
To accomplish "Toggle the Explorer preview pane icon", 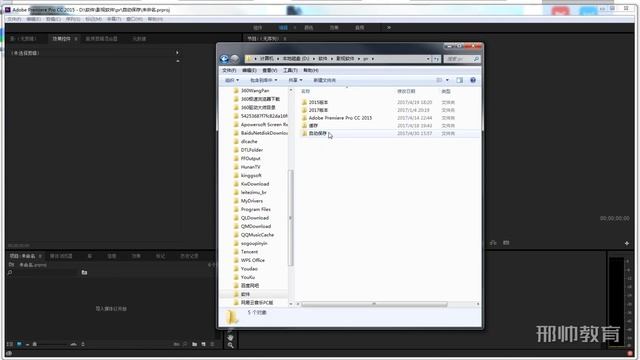I will [x=460, y=80].
